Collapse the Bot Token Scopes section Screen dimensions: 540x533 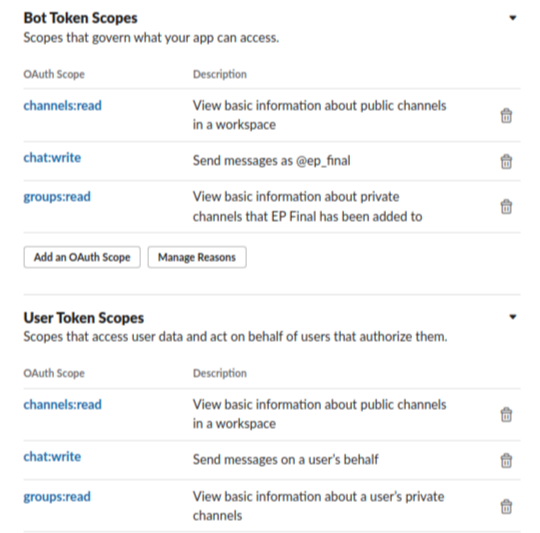pyautogui.click(x=513, y=18)
